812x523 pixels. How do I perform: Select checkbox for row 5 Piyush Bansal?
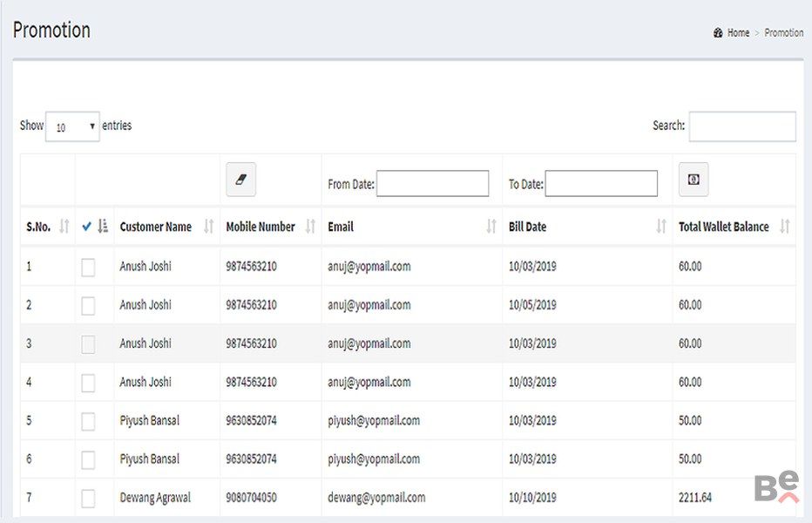click(88, 421)
